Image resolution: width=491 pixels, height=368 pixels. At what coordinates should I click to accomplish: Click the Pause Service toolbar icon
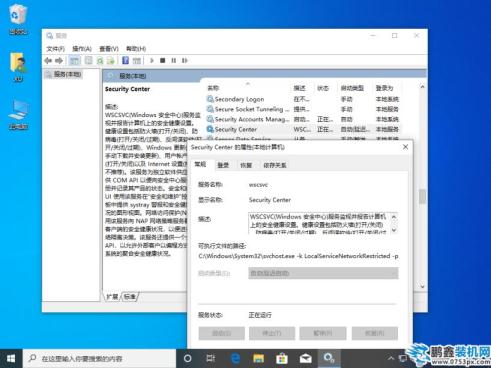[174, 60]
